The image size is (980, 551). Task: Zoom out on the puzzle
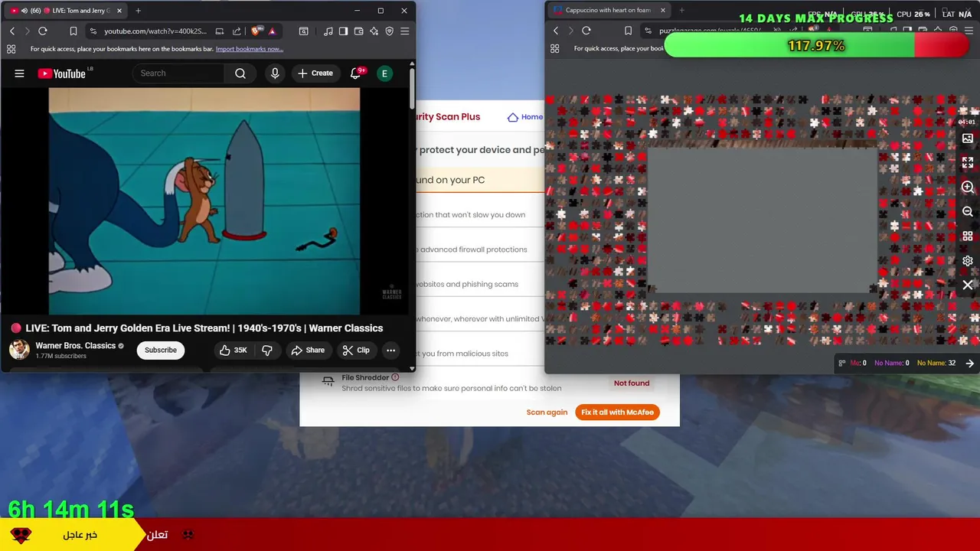pyautogui.click(x=968, y=212)
